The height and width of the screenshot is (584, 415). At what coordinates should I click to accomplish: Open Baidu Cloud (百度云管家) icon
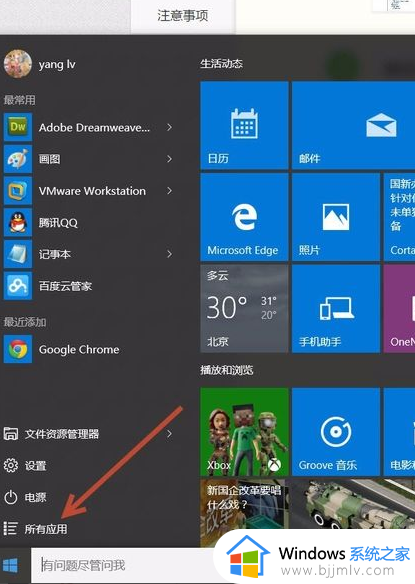coord(18,286)
